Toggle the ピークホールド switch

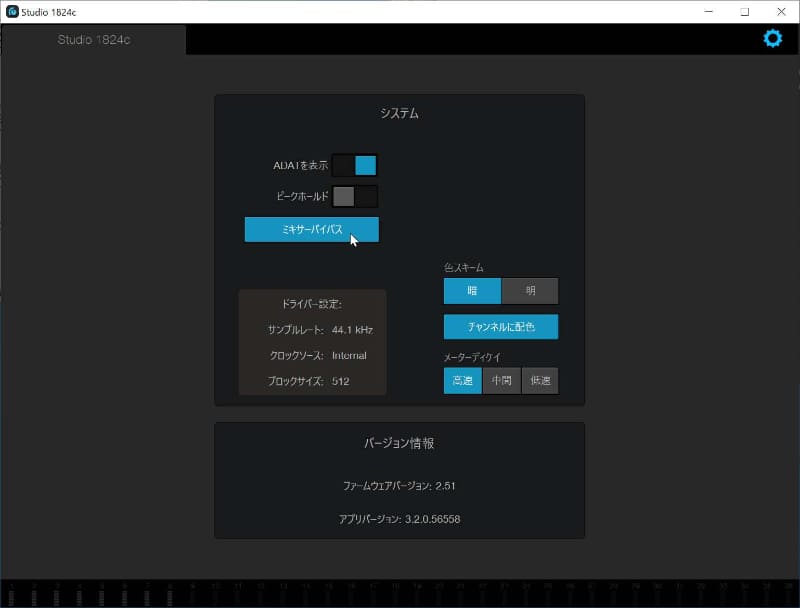[x=355, y=196]
